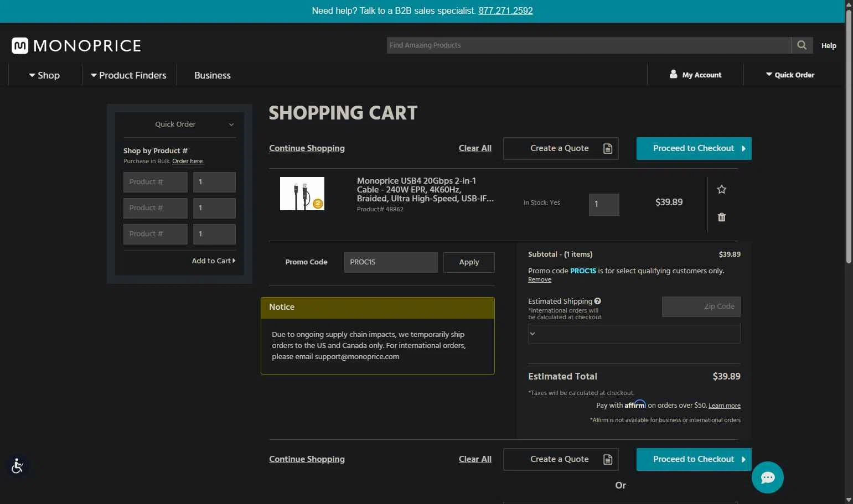Click the My Account user icon
The image size is (853, 504).
[673, 74]
